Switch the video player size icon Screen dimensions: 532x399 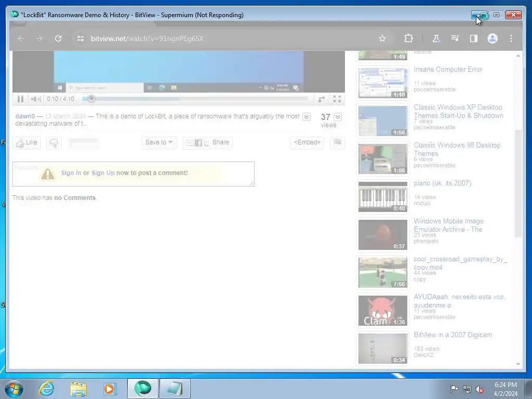[321, 99]
